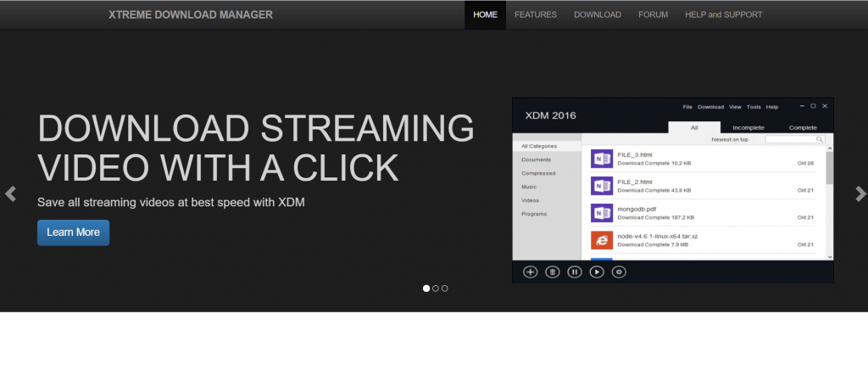The width and height of the screenshot is (868, 381).
Task: Open the File menu in XDM
Action: point(687,107)
